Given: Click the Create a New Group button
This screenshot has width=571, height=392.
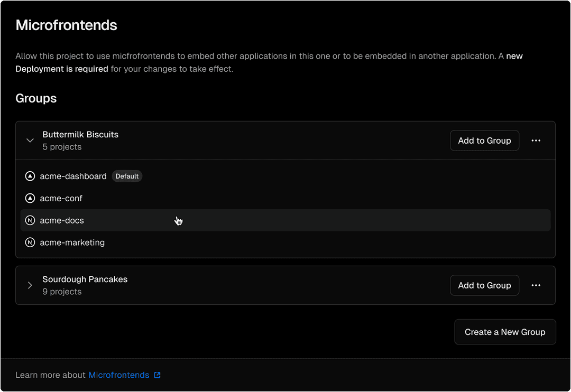Looking at the screenshot, I should click(x=504, y=332).
